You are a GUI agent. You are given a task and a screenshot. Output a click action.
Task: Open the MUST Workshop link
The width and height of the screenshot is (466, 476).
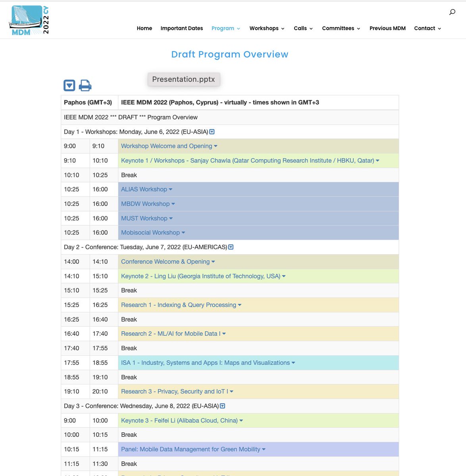click(144, 218)
